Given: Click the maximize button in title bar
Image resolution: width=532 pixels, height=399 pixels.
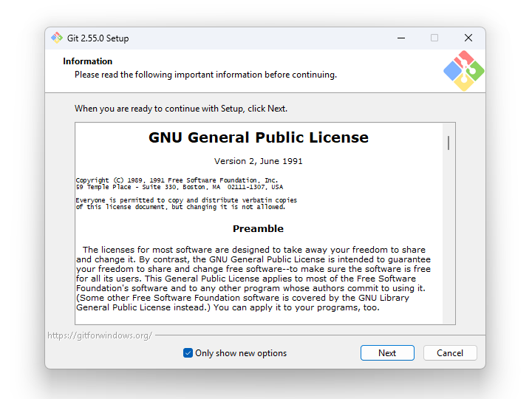Looking at the screenshot, I should [x=434, y=38].
